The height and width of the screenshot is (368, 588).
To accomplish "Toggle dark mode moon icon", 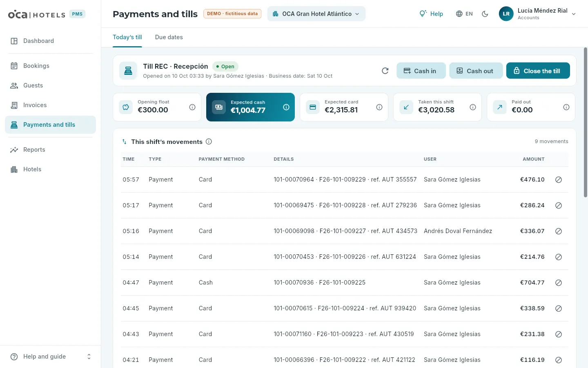I will click(485, 14).
